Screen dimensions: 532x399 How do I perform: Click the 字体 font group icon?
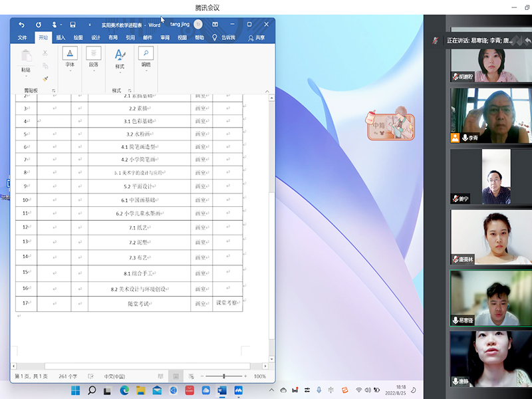pos(70,53)
